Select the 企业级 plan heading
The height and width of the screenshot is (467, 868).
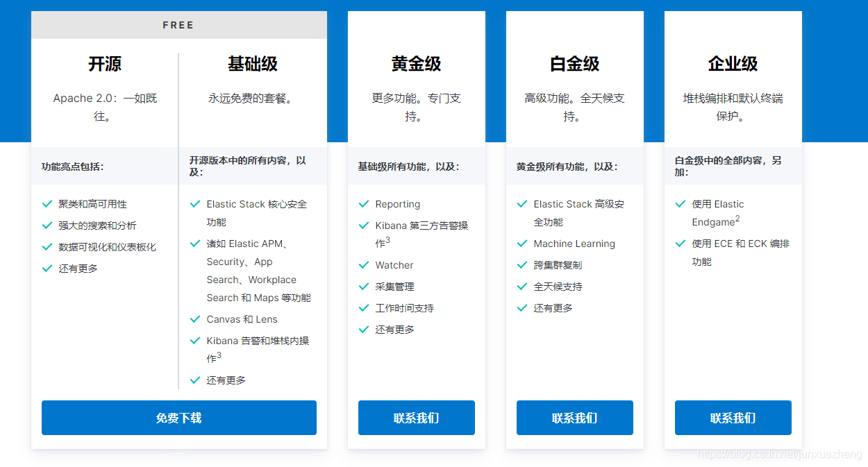pos(733,64)
